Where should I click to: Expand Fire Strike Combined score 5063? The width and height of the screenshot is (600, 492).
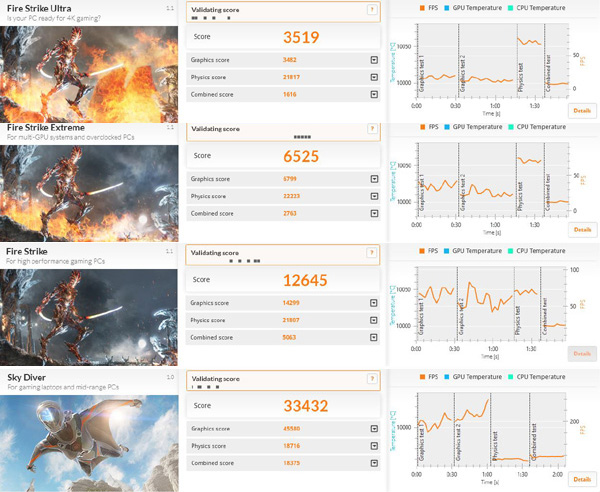click(x=374, y=337)
